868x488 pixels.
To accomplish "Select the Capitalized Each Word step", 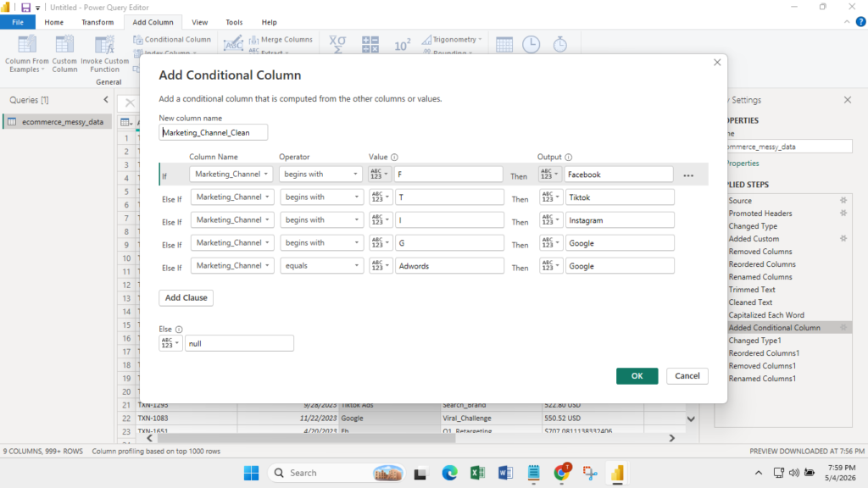I will [x=766, y=315].
